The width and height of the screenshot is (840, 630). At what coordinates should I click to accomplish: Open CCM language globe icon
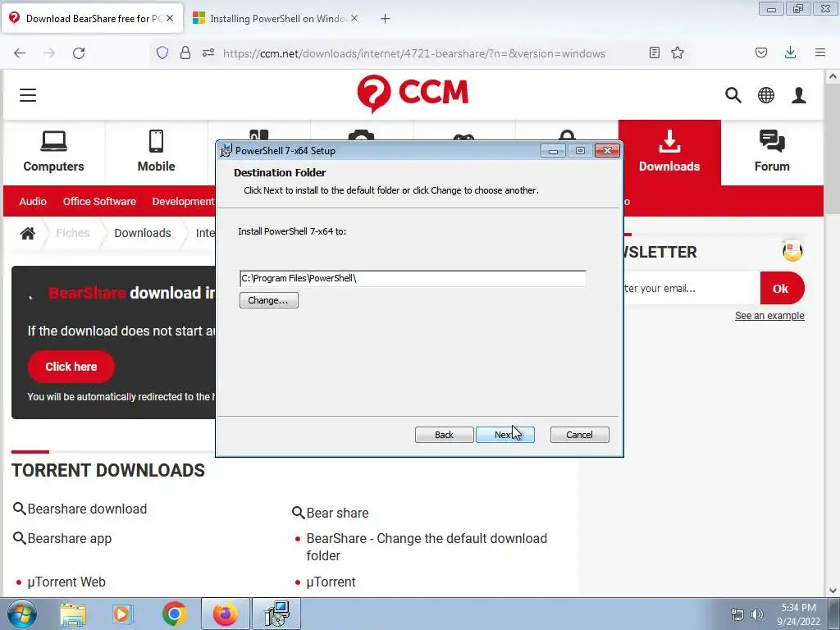[x=766, y=95]
